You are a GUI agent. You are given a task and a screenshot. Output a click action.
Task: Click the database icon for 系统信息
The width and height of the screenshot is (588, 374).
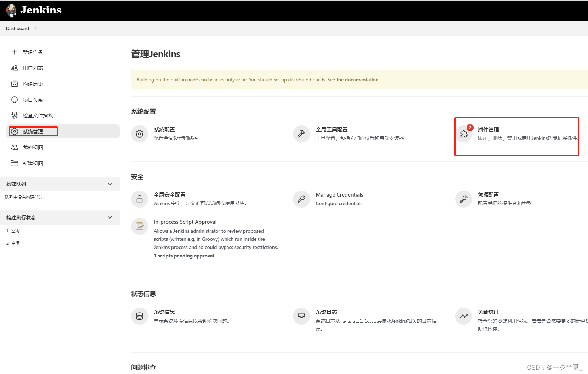140,316
